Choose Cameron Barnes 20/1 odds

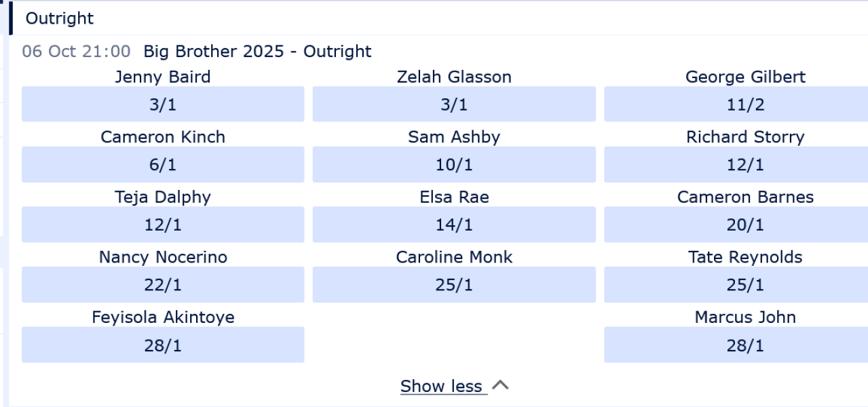[x=744, y=225]
